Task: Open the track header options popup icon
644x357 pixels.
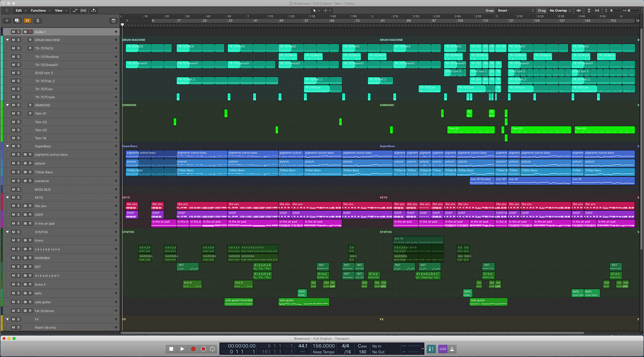Action: coord(113,20)
